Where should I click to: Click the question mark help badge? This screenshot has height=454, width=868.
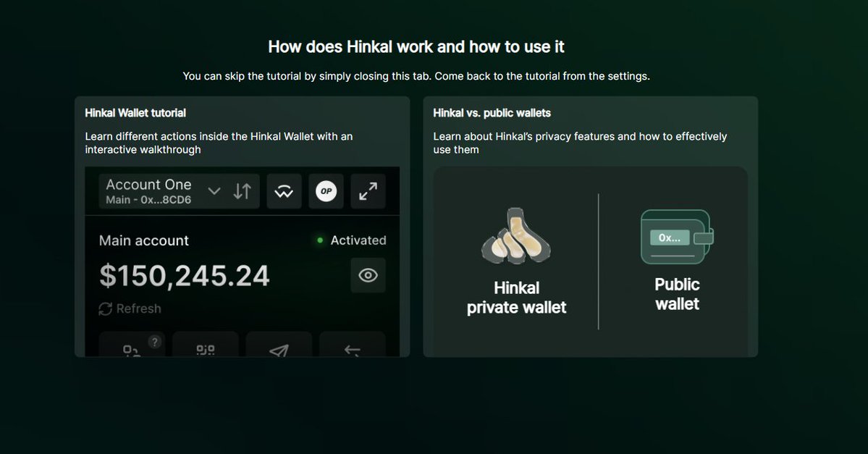pyautogui.click(x=155, y=342)
